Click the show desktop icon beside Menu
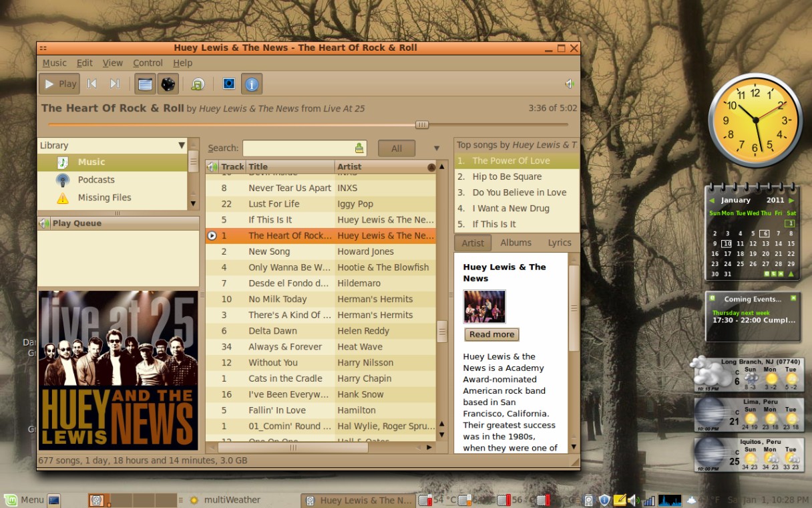812x508 pixels. coord(54,499)
